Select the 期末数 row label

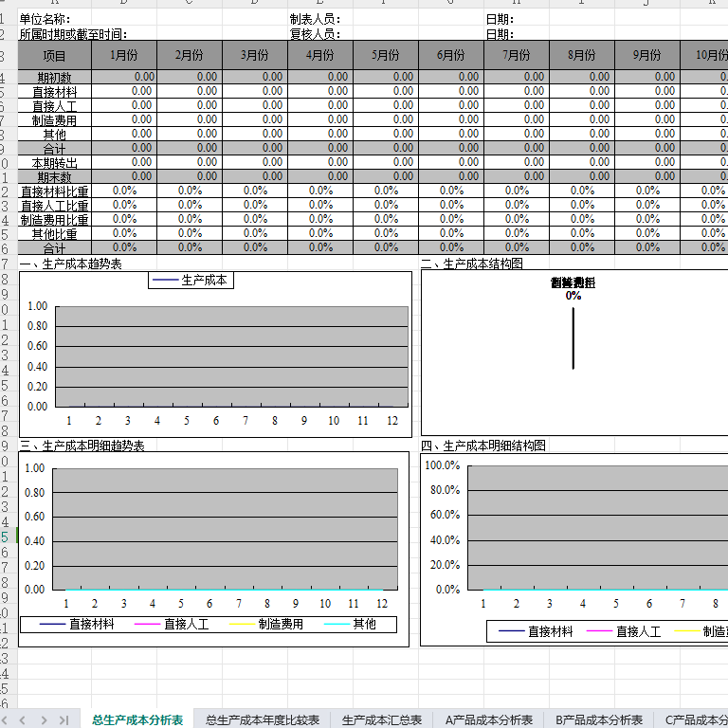coord(55,177)
